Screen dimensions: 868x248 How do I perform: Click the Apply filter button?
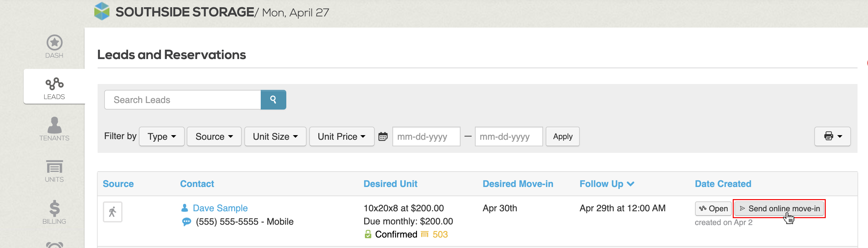[562, 136]
